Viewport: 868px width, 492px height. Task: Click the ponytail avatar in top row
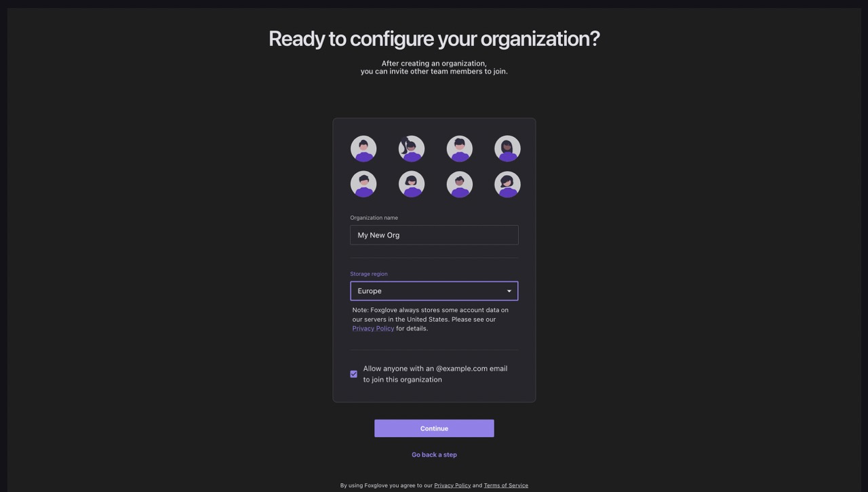coord(412,149)
